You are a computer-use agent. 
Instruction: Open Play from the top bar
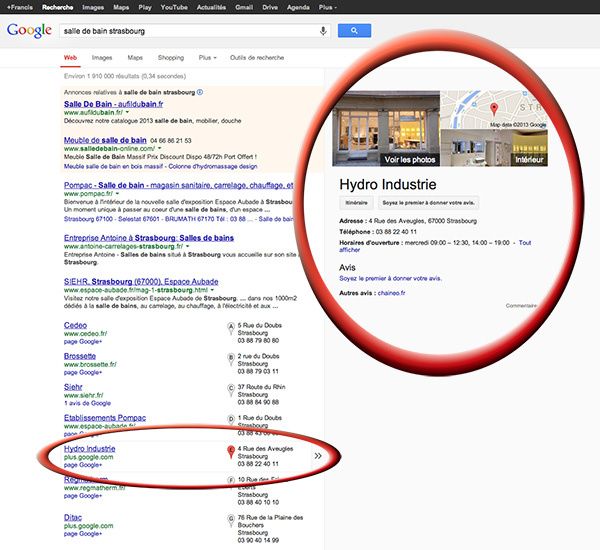tap(145, 7)
